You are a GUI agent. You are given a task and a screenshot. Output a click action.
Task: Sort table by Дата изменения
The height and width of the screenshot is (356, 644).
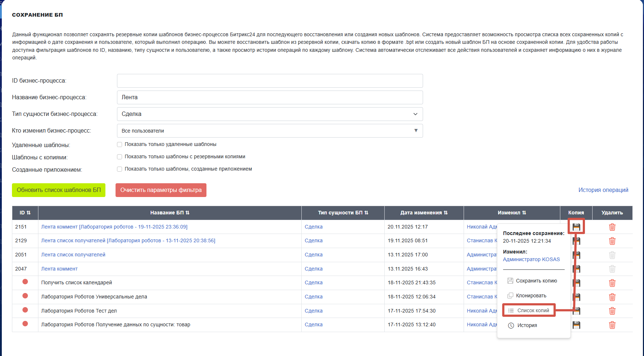[424, 213]
